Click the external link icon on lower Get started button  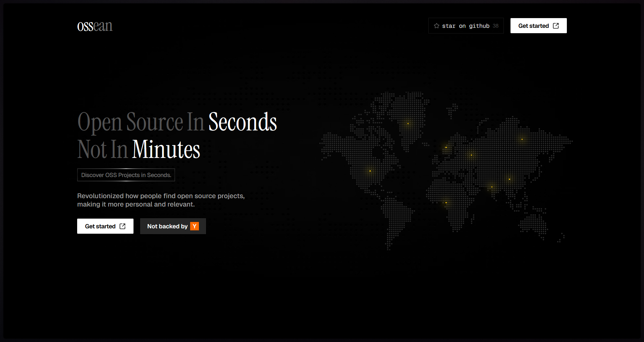[x=123, y=226]
